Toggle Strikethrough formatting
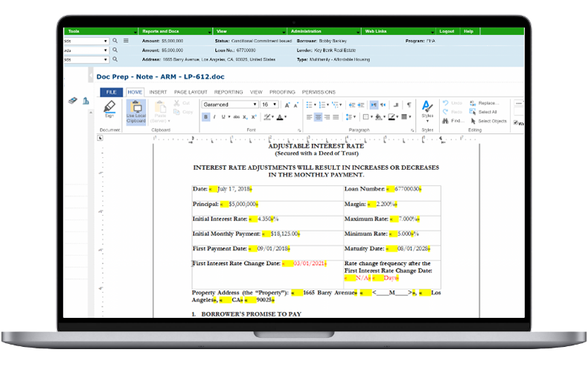This screenshot has width=588, height=367. [236, 117]
